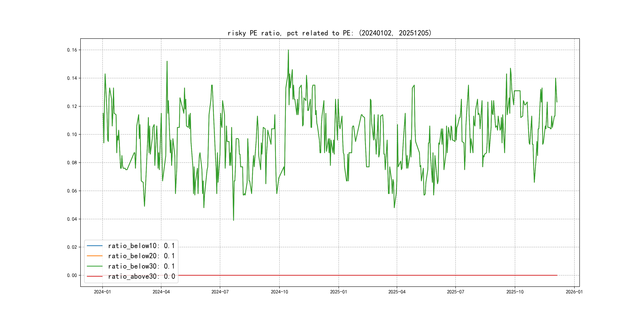644x322 pixels.
Task: Click the blue ratio_below10 legend line
Action: (x=94, y=246)
